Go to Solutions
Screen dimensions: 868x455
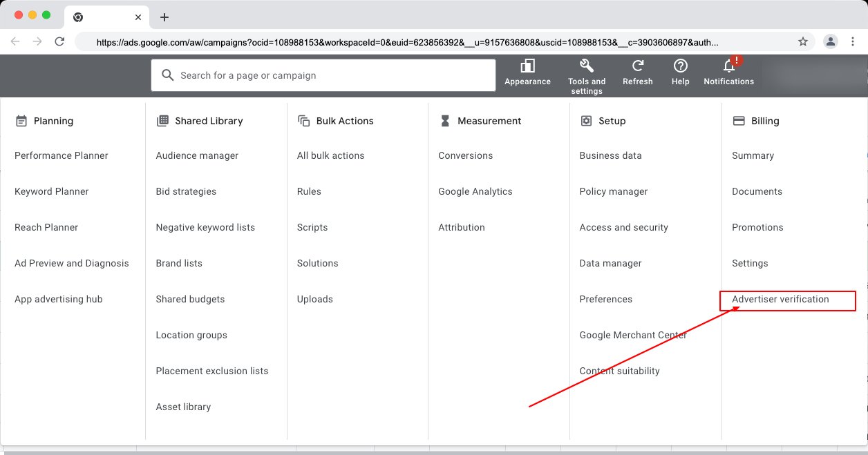pos(318,263)
